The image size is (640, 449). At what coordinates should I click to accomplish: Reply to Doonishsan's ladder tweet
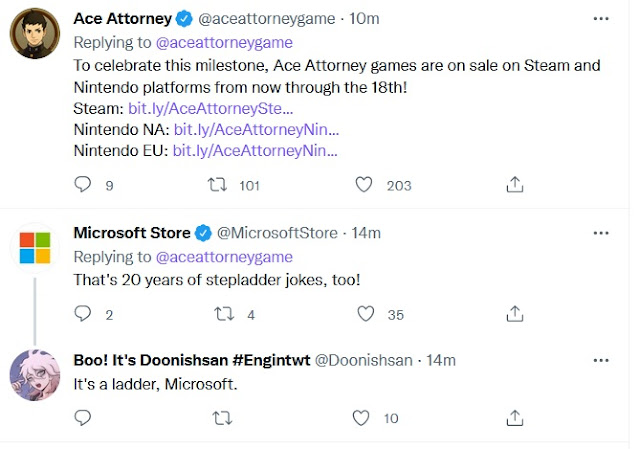pos(83,417)
